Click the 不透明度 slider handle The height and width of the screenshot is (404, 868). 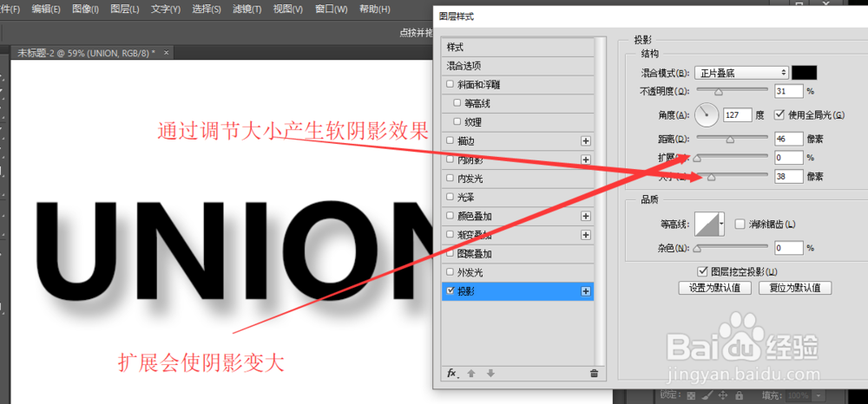pyautogui.click(x=719, y=92)
